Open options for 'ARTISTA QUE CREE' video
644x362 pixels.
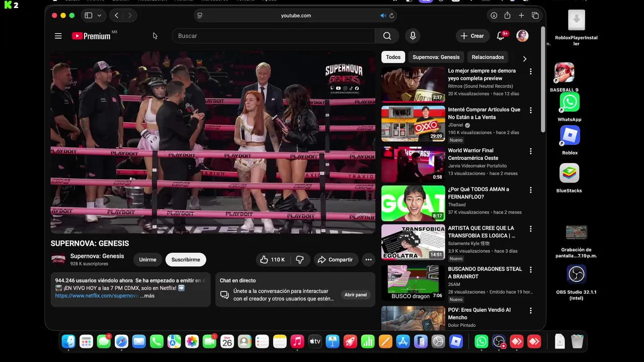coord(530,229)
